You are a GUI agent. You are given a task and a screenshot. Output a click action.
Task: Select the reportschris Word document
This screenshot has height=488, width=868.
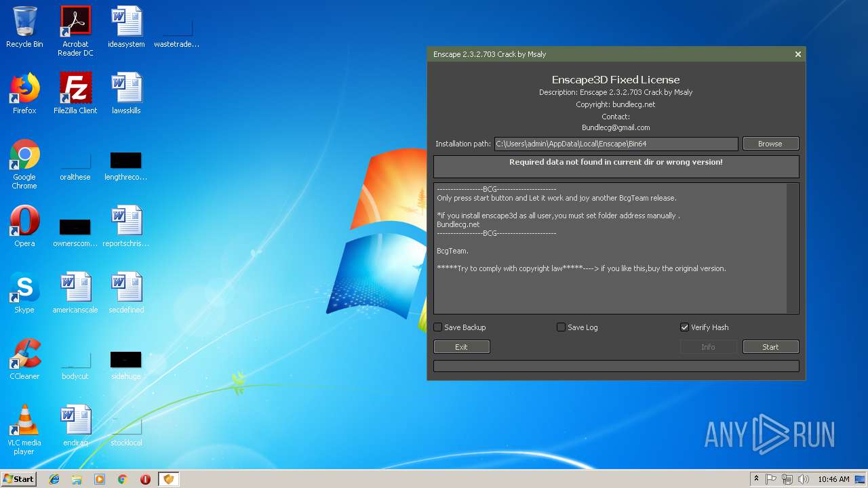(x=126, y=226)
